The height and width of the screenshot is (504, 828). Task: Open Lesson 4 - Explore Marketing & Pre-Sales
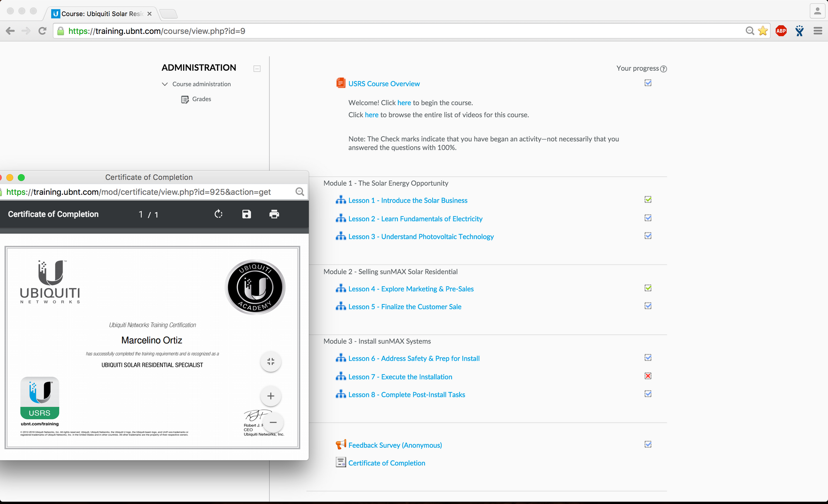(411, 289)
